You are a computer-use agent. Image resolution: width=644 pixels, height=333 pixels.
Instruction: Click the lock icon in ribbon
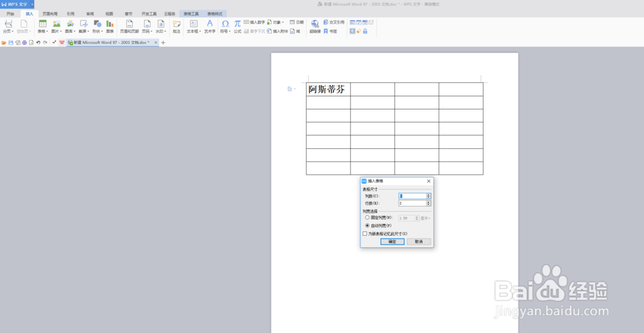pyautogui.click(x=365, y=31)
